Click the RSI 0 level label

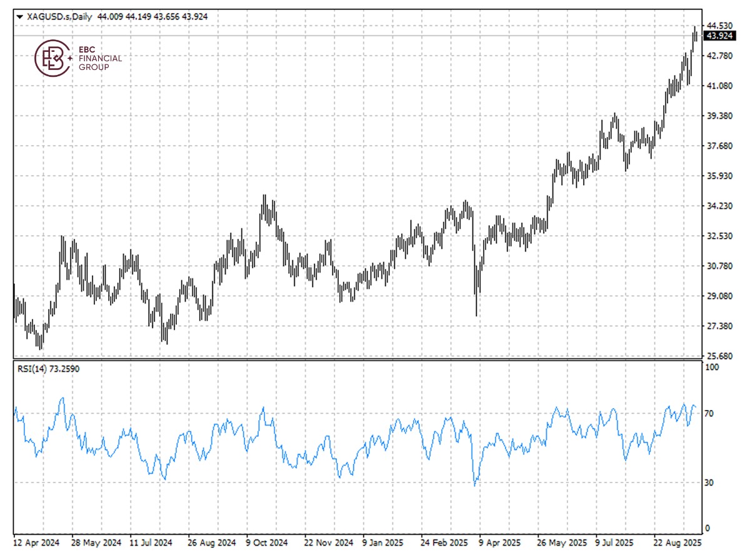(707, 529)
